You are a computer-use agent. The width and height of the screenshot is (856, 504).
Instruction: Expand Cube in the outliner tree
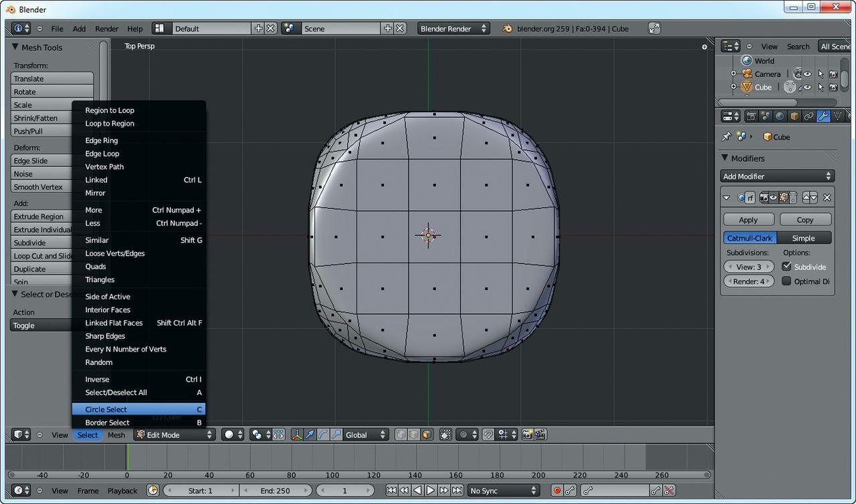pos(734,87)
